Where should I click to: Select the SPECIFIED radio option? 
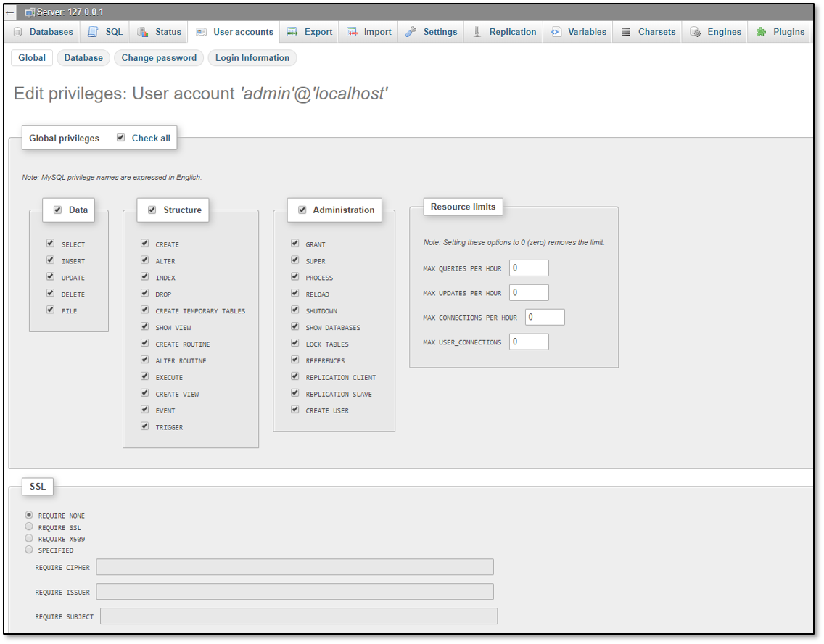[x=29, y=550]
